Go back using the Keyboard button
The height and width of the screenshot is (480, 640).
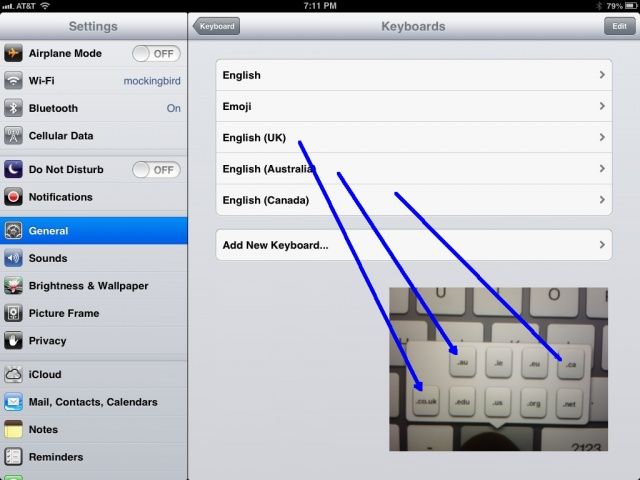pyautogui.click(x=217, y=27)
